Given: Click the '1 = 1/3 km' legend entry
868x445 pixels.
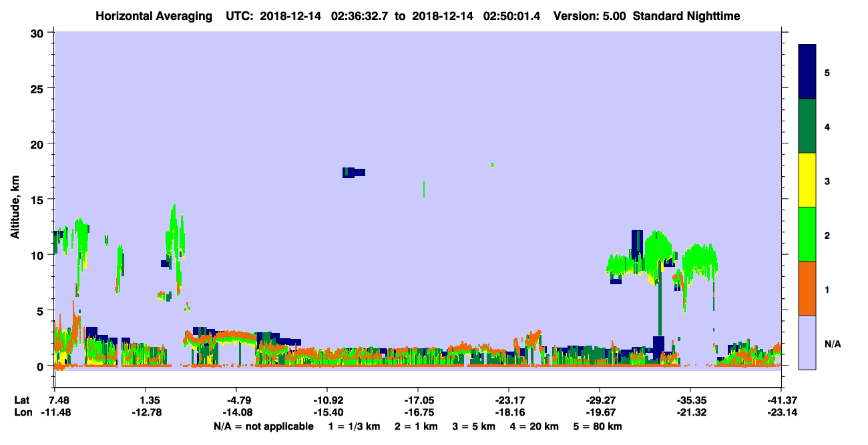Looking at the screenshot, I should 355,426.
